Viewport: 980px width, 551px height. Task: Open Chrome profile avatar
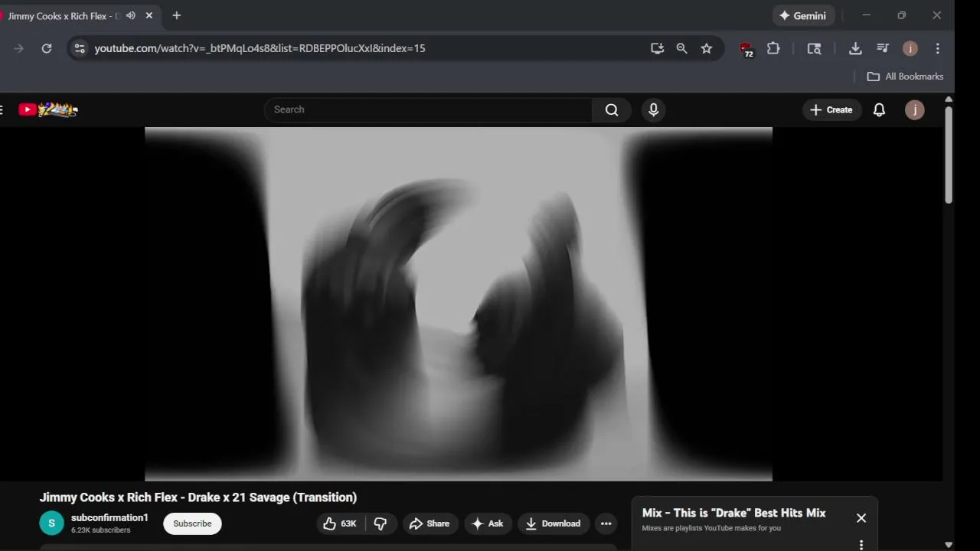click(910, 48)
